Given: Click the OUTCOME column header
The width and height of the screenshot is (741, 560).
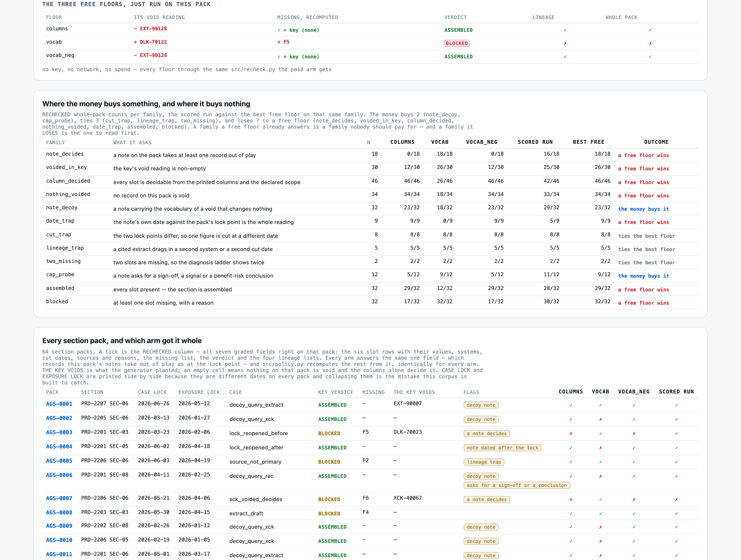Looking at the screenshot, I should [x=656, y=142].
